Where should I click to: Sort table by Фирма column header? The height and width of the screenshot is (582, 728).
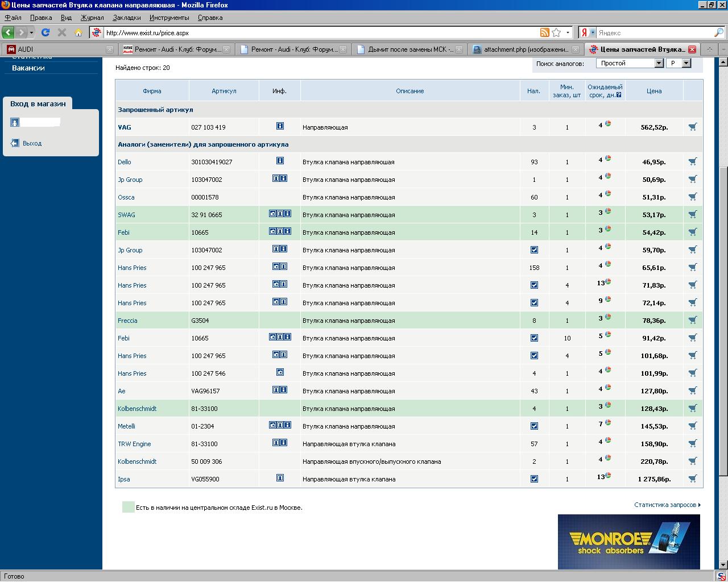[152, 91]
